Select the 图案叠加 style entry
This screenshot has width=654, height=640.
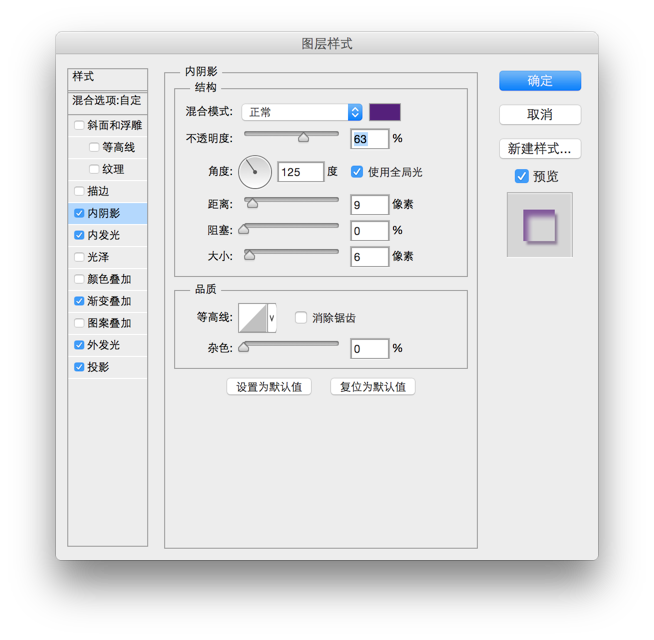(x=109, y=323)
